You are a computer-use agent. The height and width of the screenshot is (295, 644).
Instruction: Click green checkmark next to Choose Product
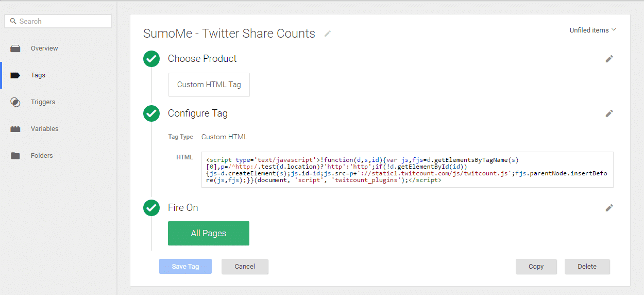point(151,59)
